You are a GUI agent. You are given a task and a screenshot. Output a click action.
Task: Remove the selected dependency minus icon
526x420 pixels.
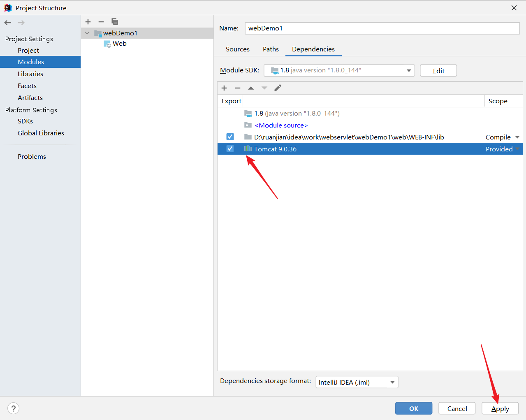click(x=238, y=88)
